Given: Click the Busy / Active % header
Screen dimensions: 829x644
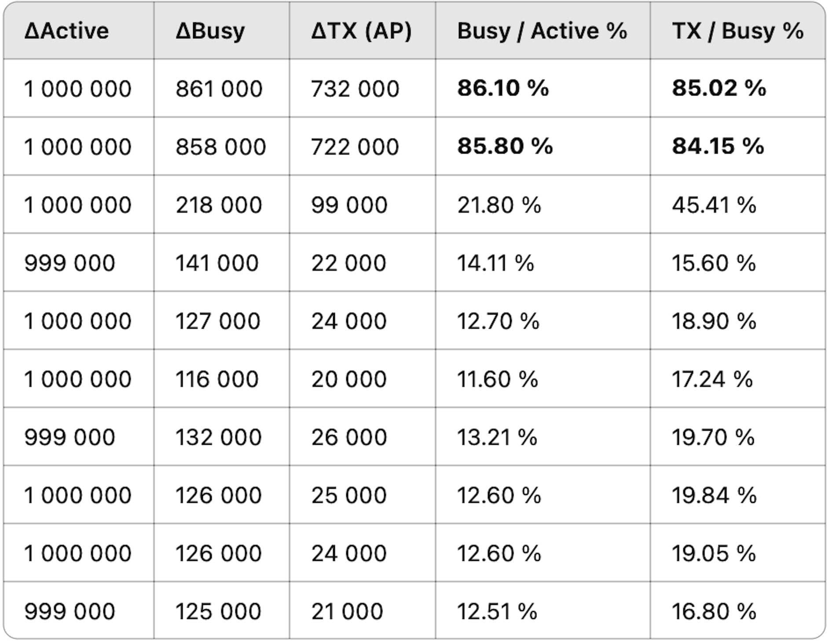Looking at the screenshot, I should click(542, 31).
